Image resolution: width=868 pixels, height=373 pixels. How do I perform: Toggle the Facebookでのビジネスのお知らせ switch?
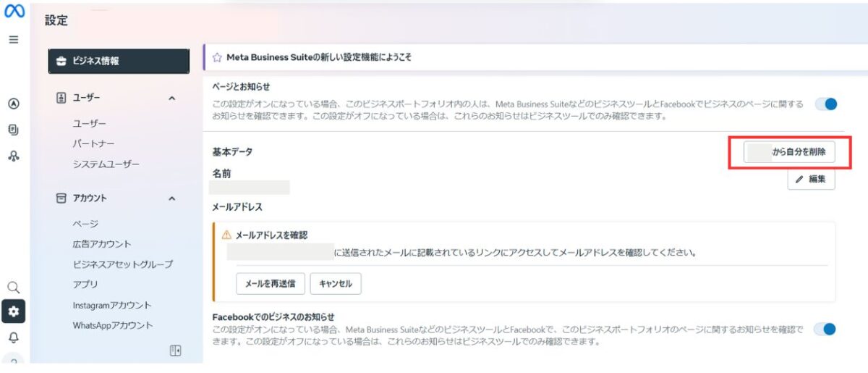coord(825,329)
